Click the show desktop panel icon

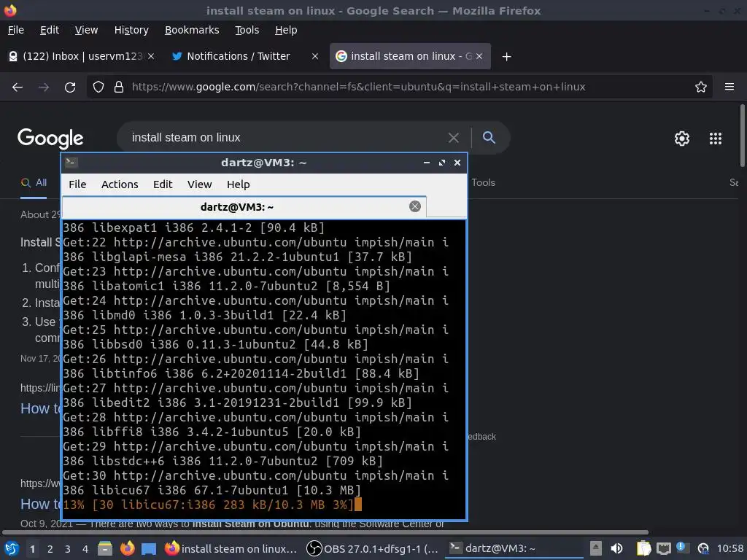pyautogui.click(x=149, y=549)
